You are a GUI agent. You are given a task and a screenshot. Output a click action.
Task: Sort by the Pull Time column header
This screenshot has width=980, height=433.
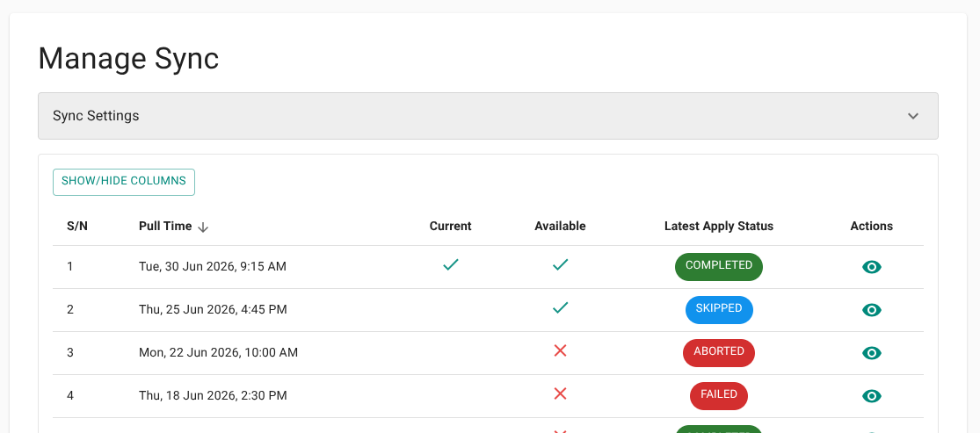point(165,227)
